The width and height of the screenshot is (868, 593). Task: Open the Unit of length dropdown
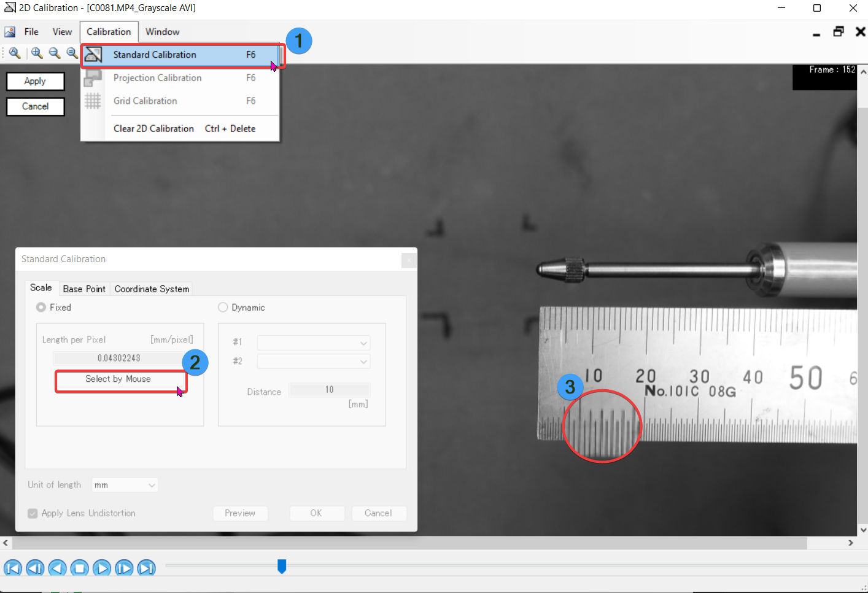tap(125, 485)
